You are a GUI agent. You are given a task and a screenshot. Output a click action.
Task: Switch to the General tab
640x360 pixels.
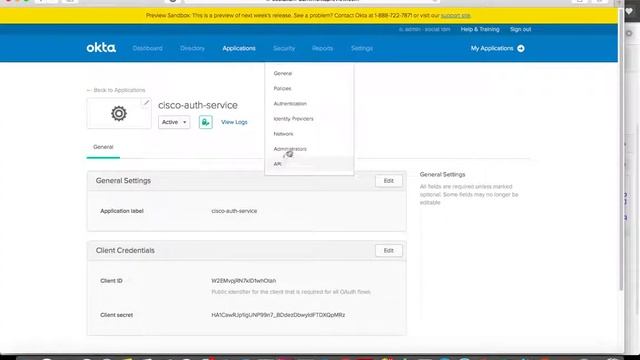103,147
